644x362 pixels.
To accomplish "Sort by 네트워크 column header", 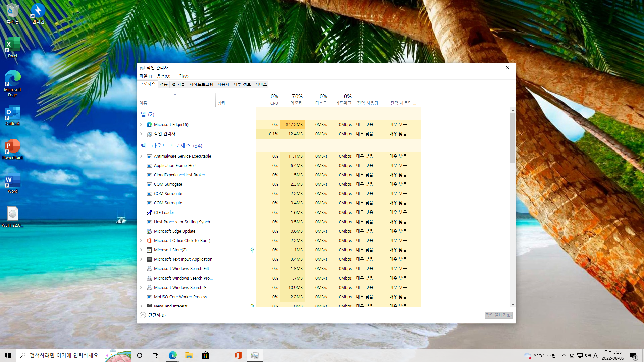I will pyautogui.click(x=341, y=99).
